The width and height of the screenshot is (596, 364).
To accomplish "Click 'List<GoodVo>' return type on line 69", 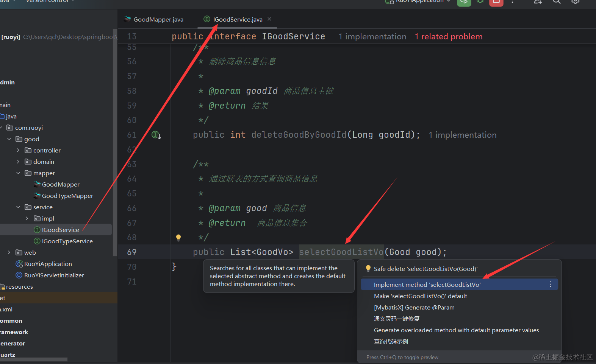I will (x=262, y=252).
